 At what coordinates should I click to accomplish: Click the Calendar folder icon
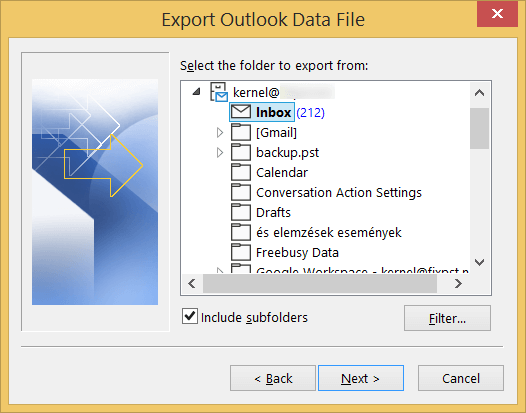pos(241,172)
